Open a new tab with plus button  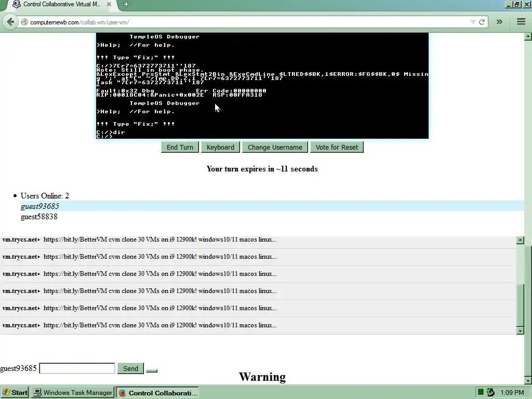(x=126, y=4)
